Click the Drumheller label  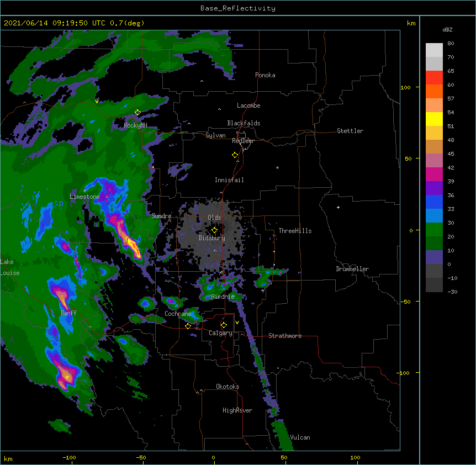pos(352,269)
